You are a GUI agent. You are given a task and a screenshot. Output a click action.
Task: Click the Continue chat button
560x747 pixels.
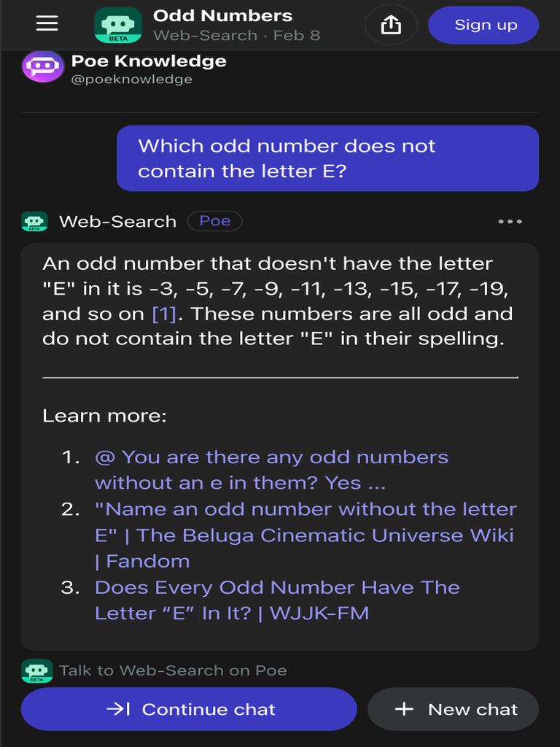pyautogui.click(x=189, y=709)
